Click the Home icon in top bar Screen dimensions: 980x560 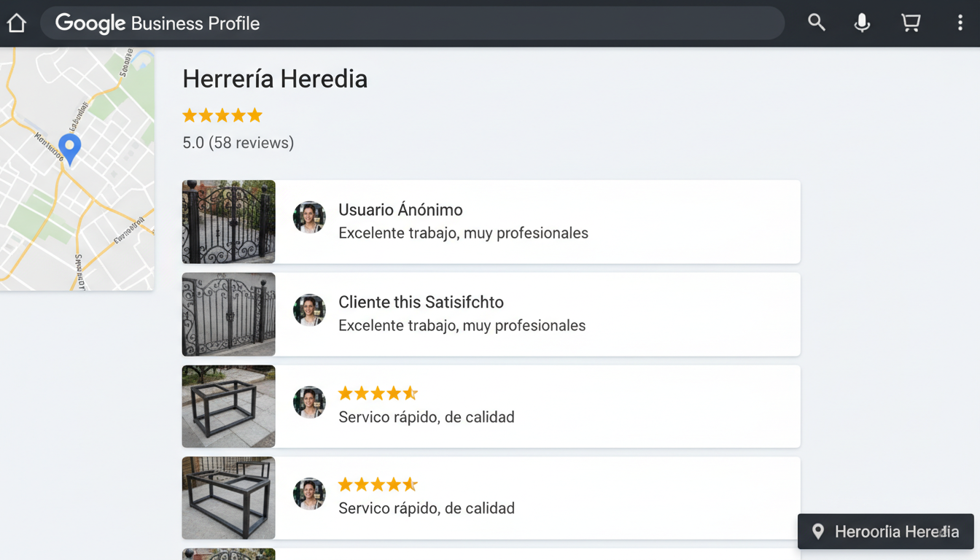click(x=16, y=23)
